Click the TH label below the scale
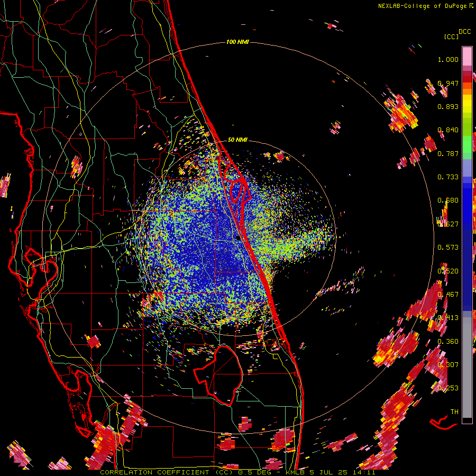The height and width of the screenshot is (476, 476). [454, 412]
